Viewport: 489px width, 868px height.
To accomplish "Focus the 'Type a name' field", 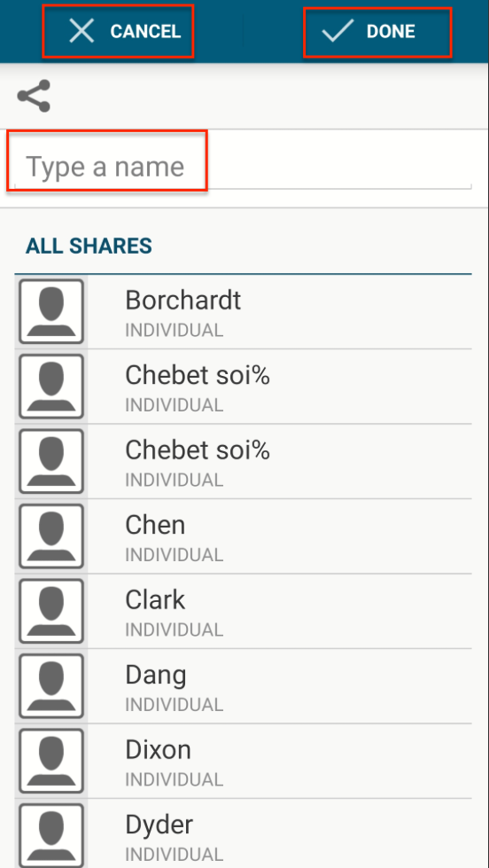I will click(244, 167).
